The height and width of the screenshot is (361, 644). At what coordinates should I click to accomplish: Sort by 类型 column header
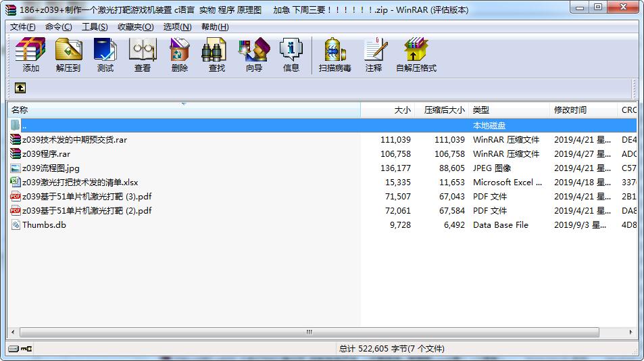pos(509,110)
